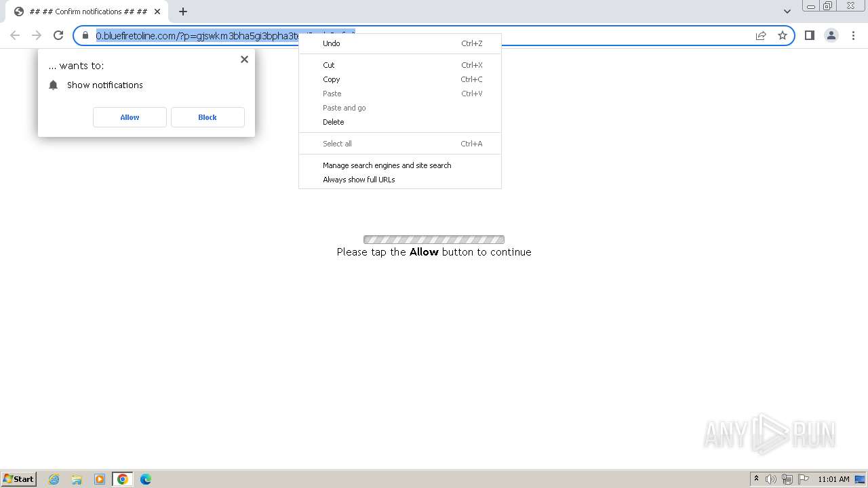
Task: Click the striped loading progress bar
Action: 434,239
